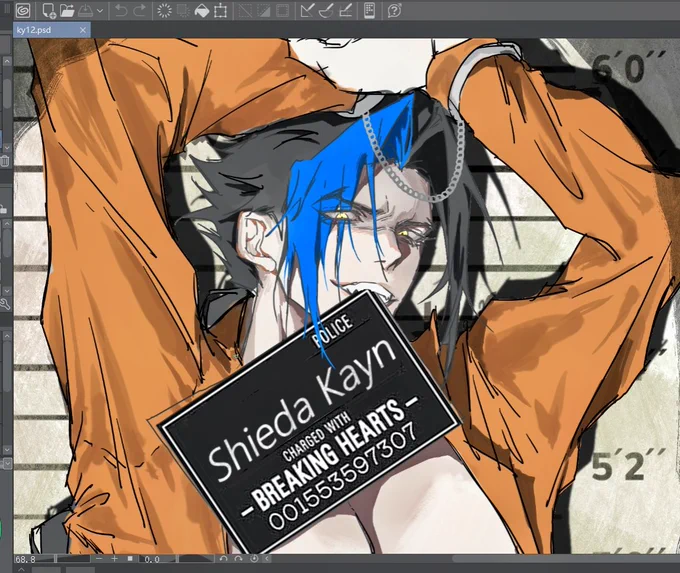Image resolution: width=680 pixels, height=573 pixels.
Task: Clear outside the selection
Action: (183, 10)
